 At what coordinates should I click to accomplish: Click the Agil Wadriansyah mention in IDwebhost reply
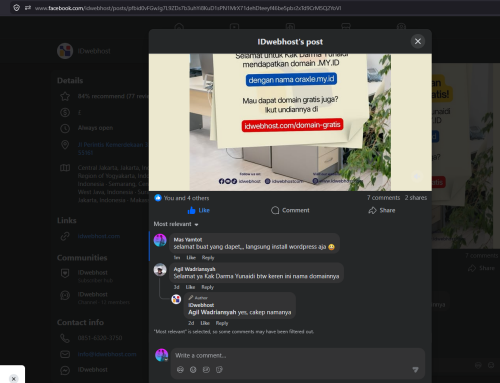pyautogui.click(x=212, y=312)
